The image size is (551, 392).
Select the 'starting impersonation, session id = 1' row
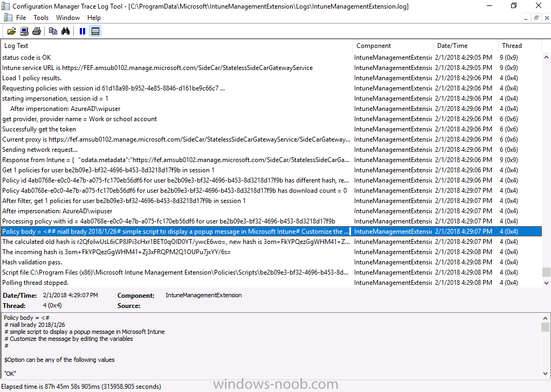(x=271, y=98)
